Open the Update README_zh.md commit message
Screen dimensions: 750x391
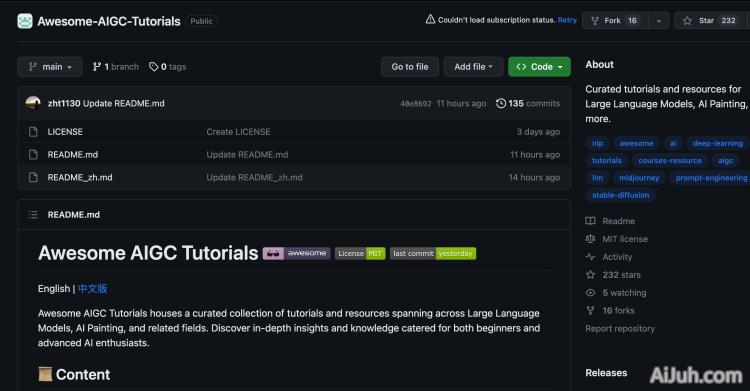click(x=254, y=178)
